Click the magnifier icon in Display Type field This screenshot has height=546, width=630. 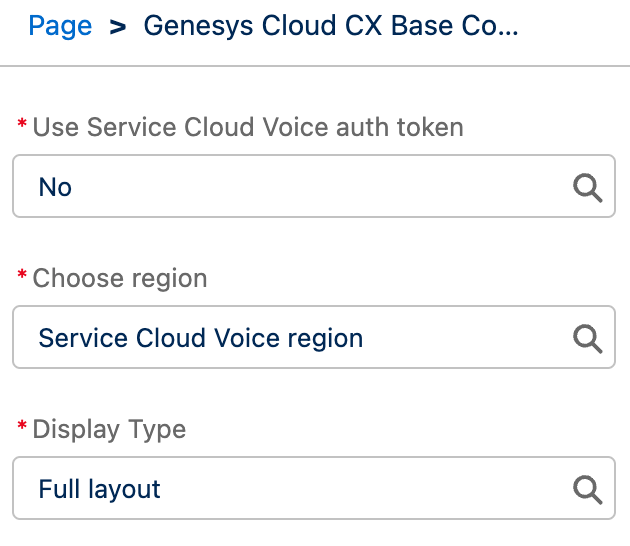point(587,490)
